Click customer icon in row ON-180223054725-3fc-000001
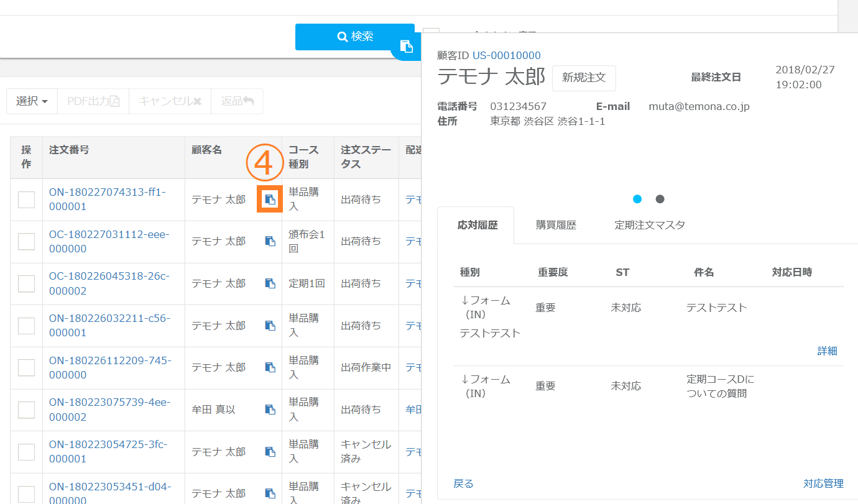Screen dimensions: 858x504 click(x=270, y=452)
